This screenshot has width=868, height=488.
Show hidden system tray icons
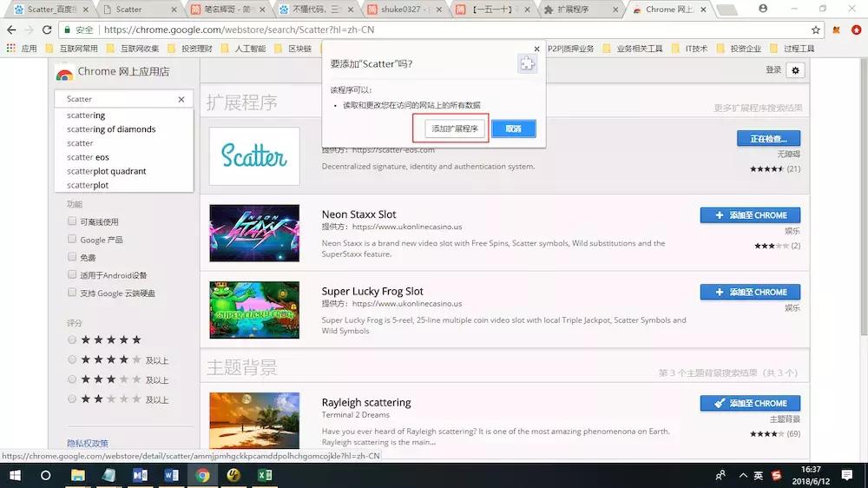[x=743, y=475]
